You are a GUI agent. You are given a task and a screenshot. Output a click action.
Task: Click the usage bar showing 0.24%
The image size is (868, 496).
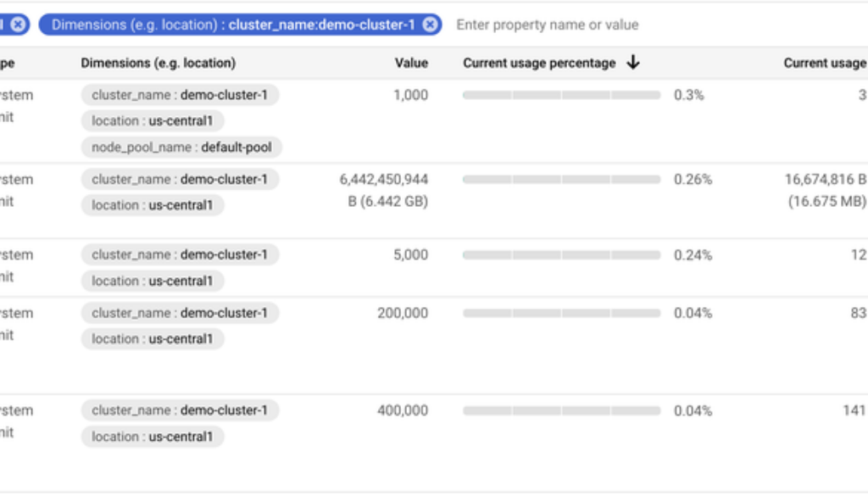[x=561, y=255]
